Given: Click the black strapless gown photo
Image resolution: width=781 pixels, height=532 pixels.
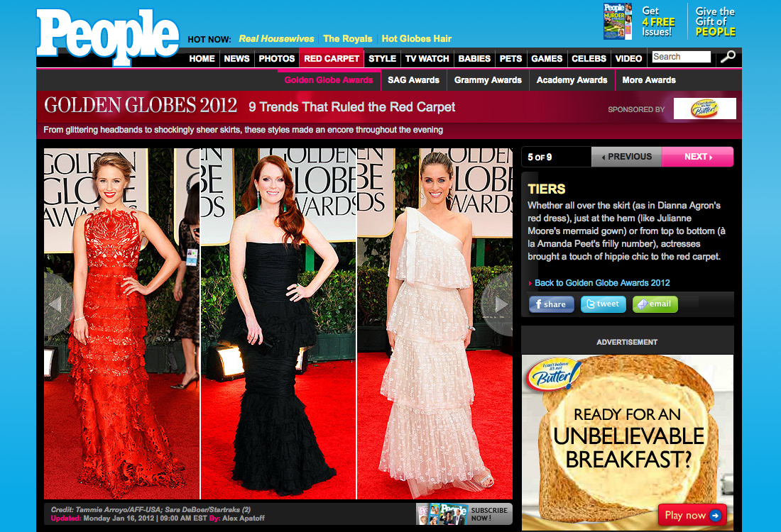Looking at the screenshot, I should pos(278,323).
